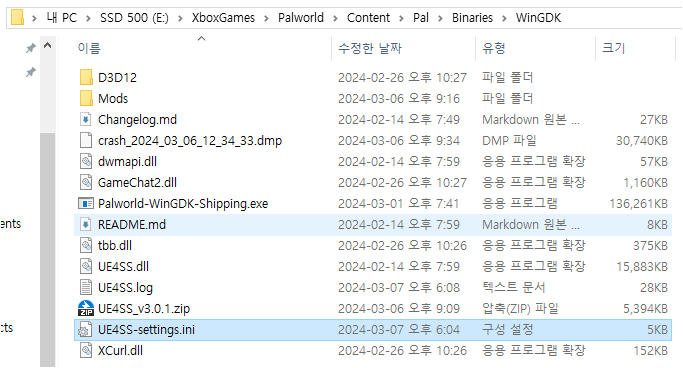This screenshot has height=368, width=683.
Task: Click 구성 설정 type of UE4SS-settings.ini
Action: (507, 330)
